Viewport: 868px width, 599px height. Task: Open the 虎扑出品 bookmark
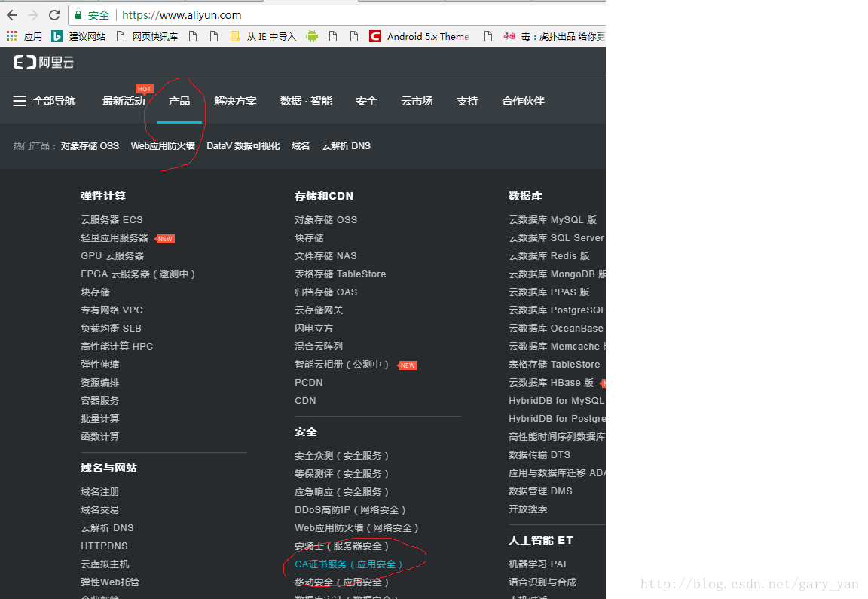click(x=554, y=36)
